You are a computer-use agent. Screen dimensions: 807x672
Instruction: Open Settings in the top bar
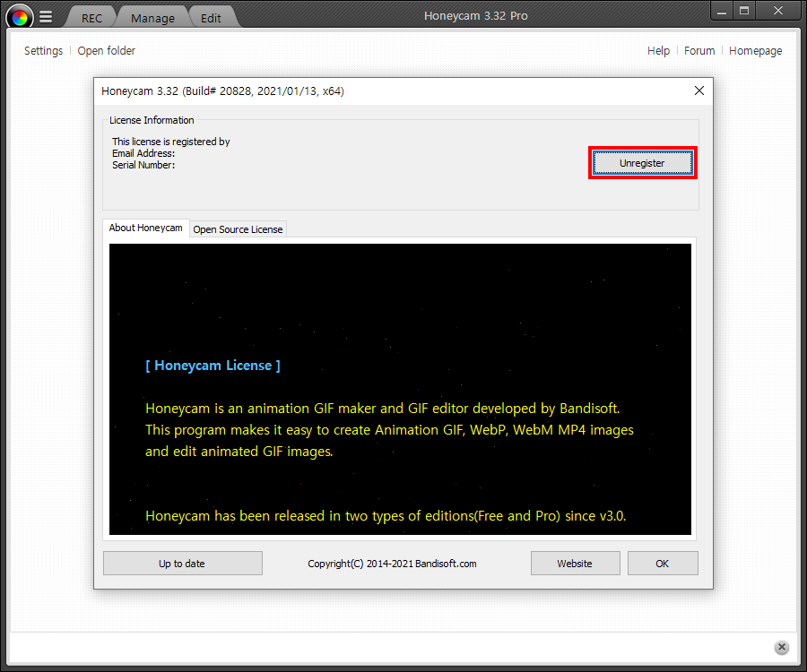coord(43,51)
